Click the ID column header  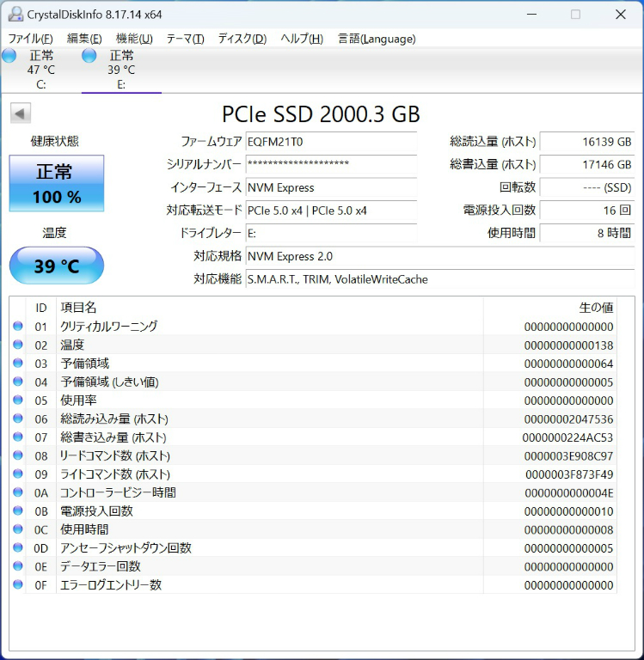(x=41, y=308)
